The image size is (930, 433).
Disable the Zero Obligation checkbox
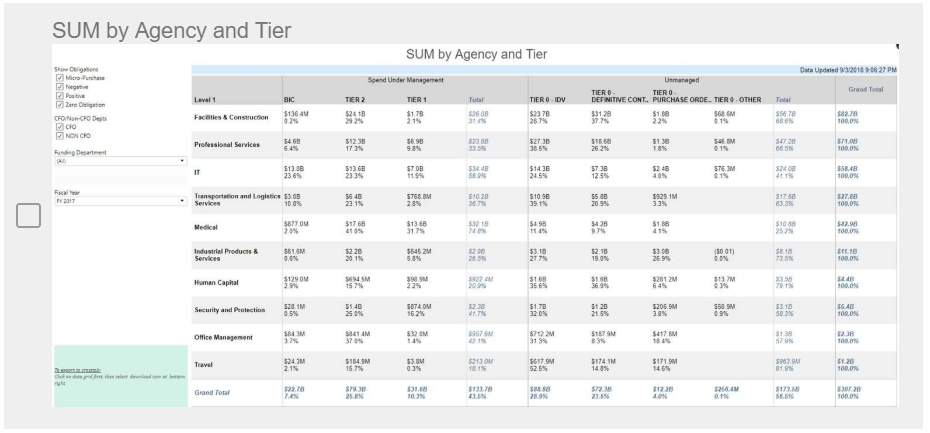(x=61, y=104)
